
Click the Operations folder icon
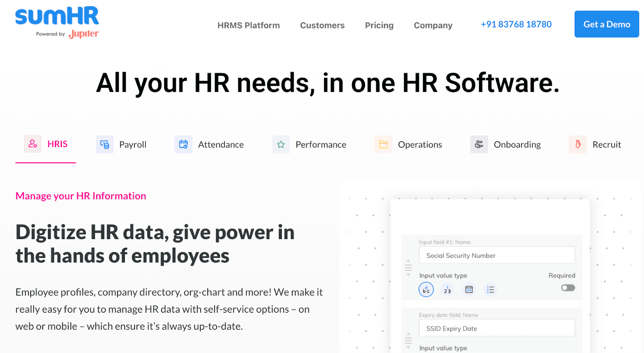[x=383, y=144]
